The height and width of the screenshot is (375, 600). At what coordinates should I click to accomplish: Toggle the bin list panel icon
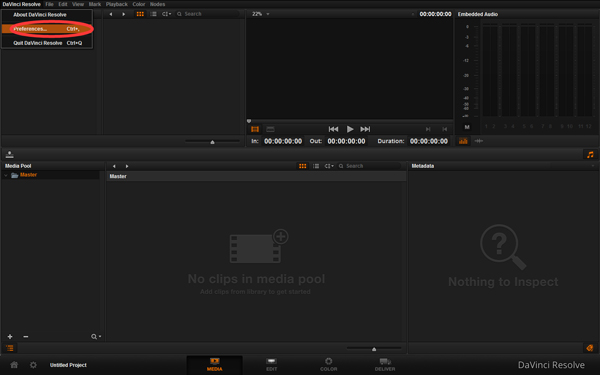[10, 348]
